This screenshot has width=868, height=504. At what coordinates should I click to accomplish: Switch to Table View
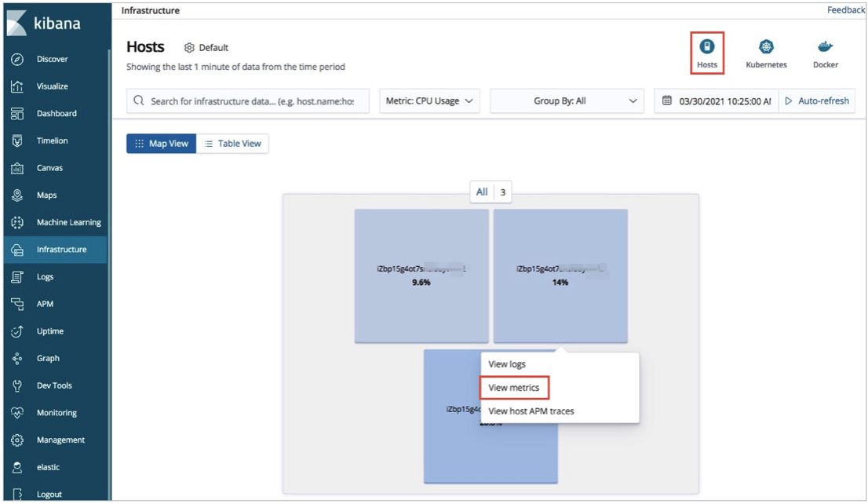point(232,144)
